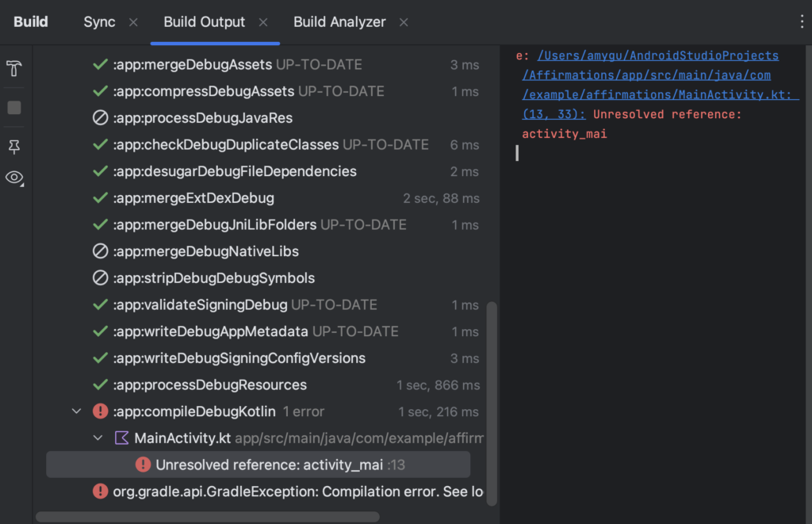Click the red error icon beside compileDebugKotlin
Viewport: 812px width, 524px height.
[x=100, y=411]
